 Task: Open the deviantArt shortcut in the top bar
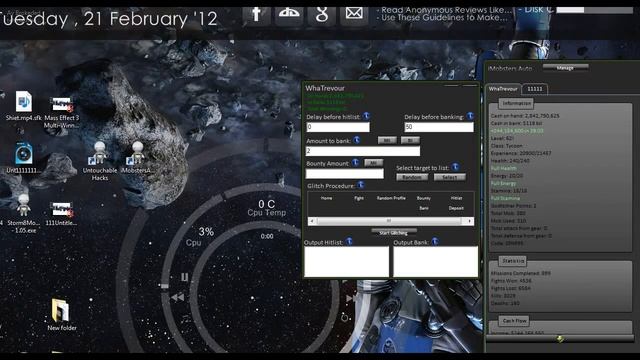click(289, 15)
